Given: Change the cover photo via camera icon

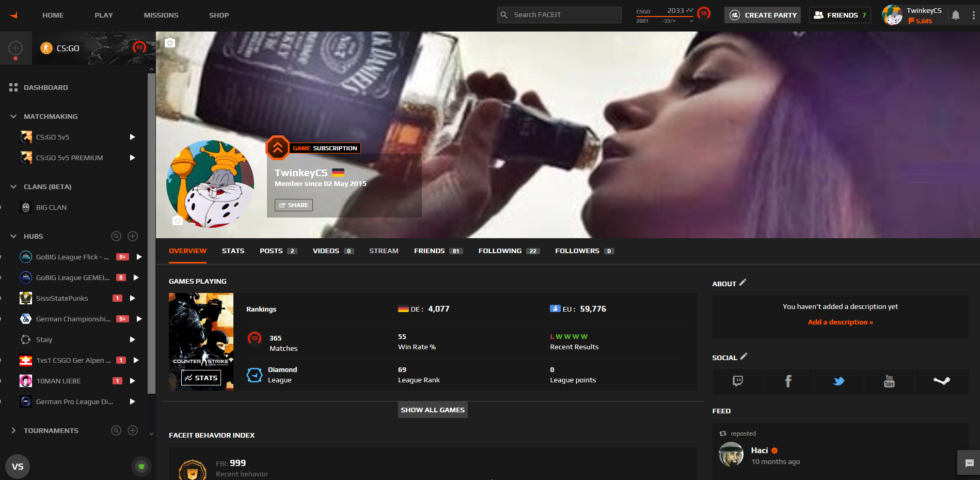Looking at the screenshot, I should 170,43.
